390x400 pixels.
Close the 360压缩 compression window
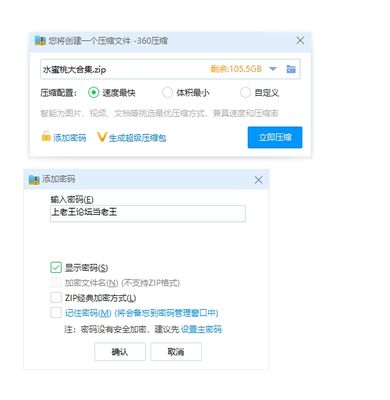click(x=300, y=41)
